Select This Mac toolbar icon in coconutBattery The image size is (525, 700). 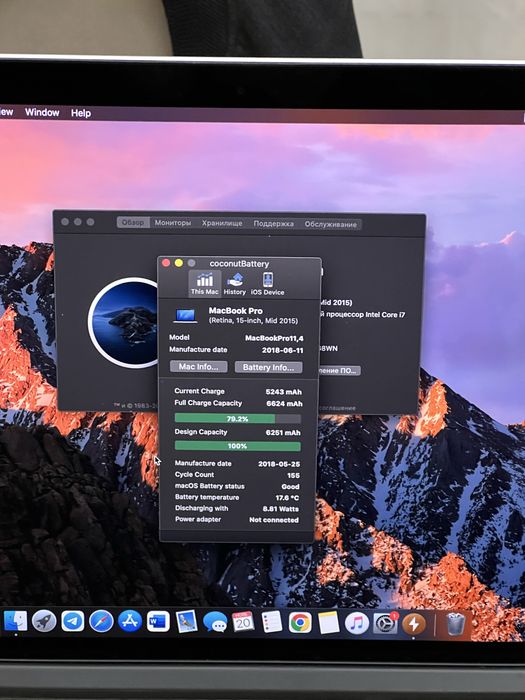click(204, 284)
